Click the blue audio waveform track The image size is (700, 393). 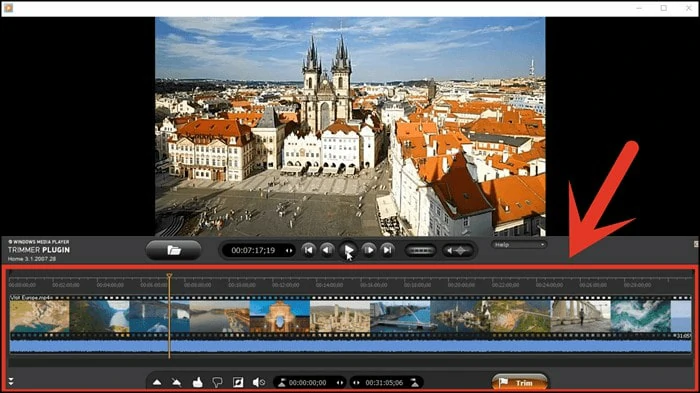tap(350, 346)
